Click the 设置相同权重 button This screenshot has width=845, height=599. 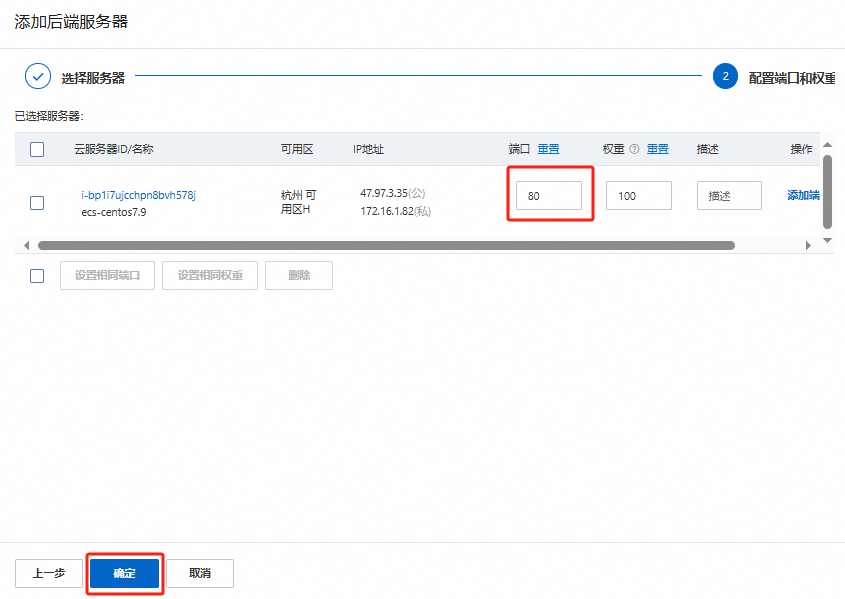coord(210,275)
